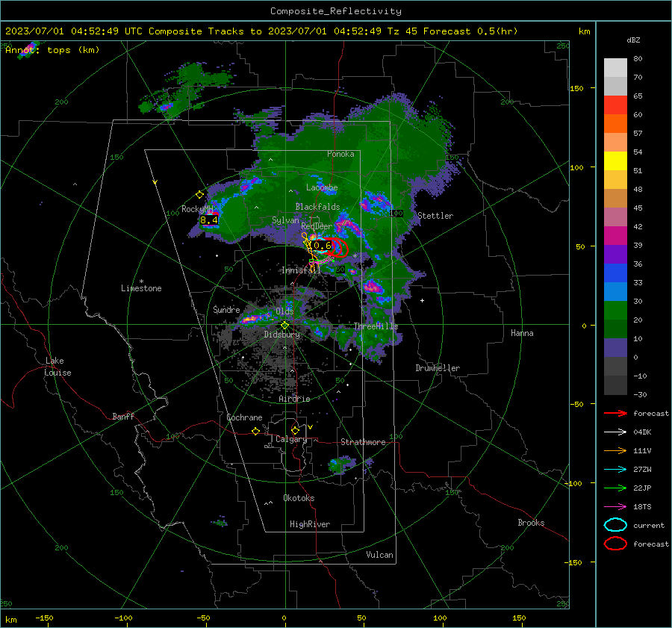Click the storm top label 8.4

pyautogui.click(x=209, y=220)
